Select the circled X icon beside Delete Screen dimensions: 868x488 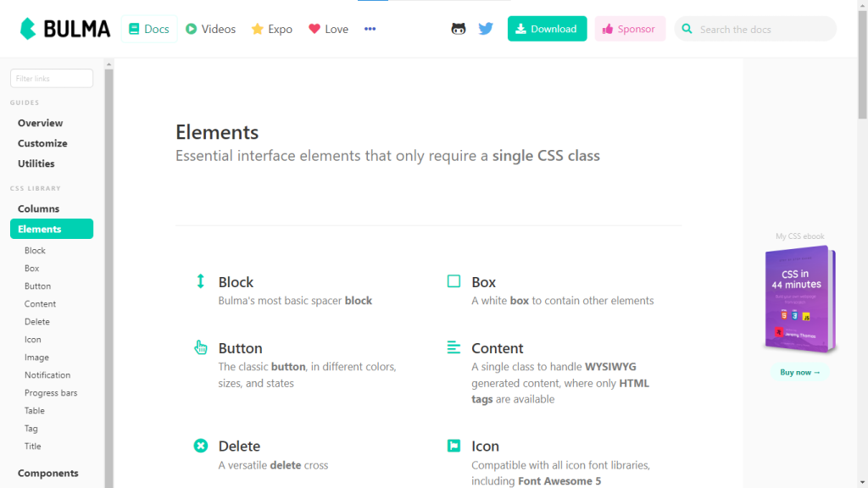pyautogui.click(x=200, y=445)
